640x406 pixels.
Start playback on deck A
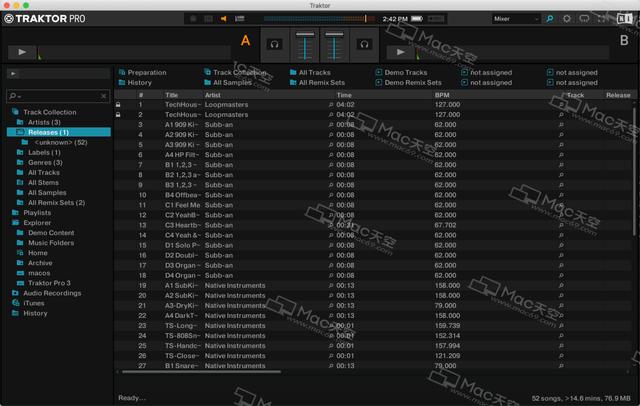pyautogui.click(x=22, y=52)
